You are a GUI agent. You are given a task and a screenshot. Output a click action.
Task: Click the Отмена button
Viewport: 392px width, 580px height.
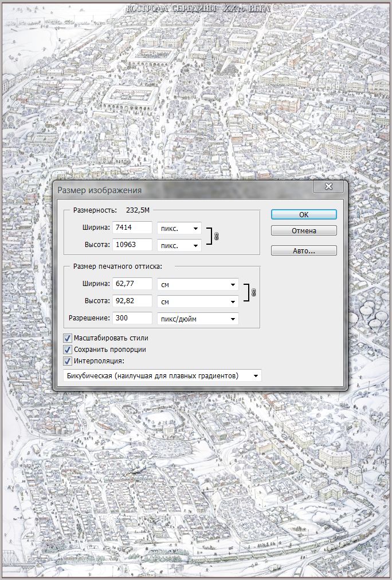304,230
